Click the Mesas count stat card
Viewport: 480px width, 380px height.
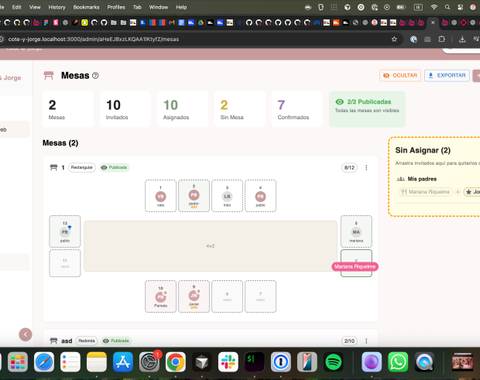click(68, 109)
